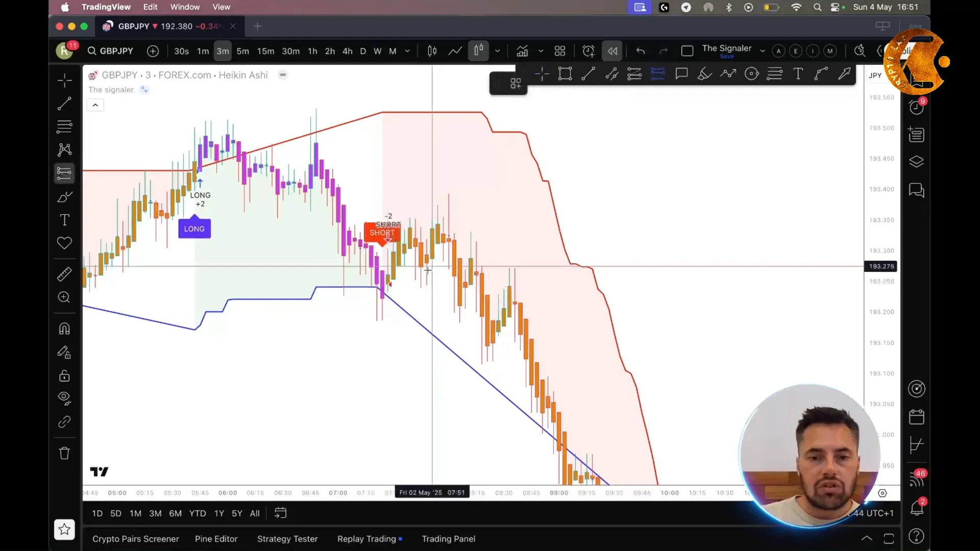This screenshot has width=980, height=551.
Task: Create an alert with the clock icon
Action: point(589,51)
